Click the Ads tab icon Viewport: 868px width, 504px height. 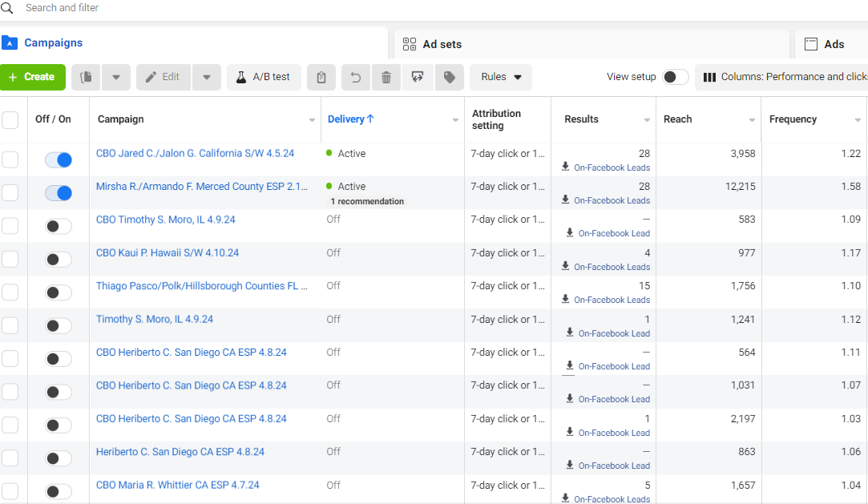[x=811, y=44]
